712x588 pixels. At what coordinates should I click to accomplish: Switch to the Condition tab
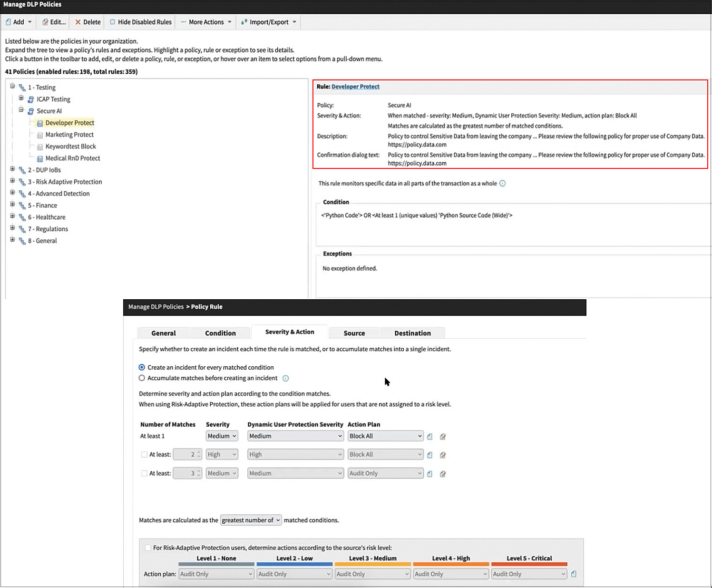coord(220,333)
